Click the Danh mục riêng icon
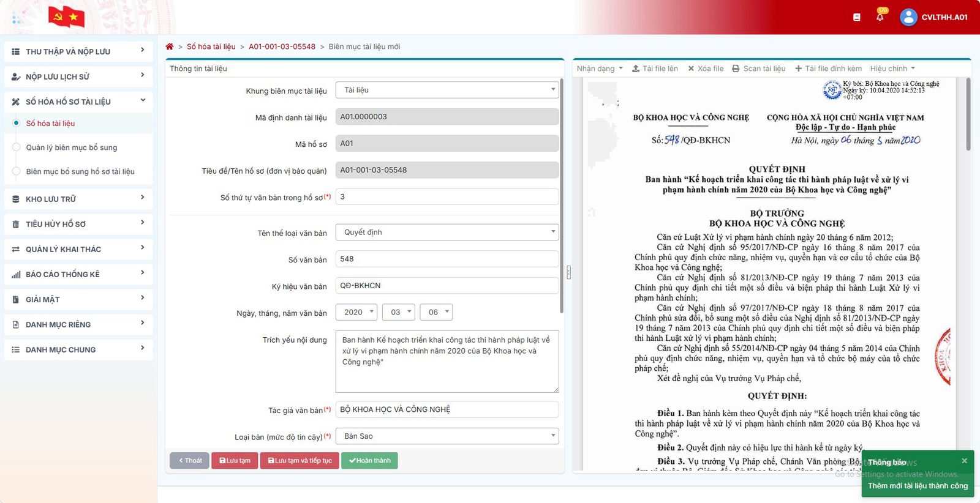The height and width of the screenshot is (503, 980). 16,325
